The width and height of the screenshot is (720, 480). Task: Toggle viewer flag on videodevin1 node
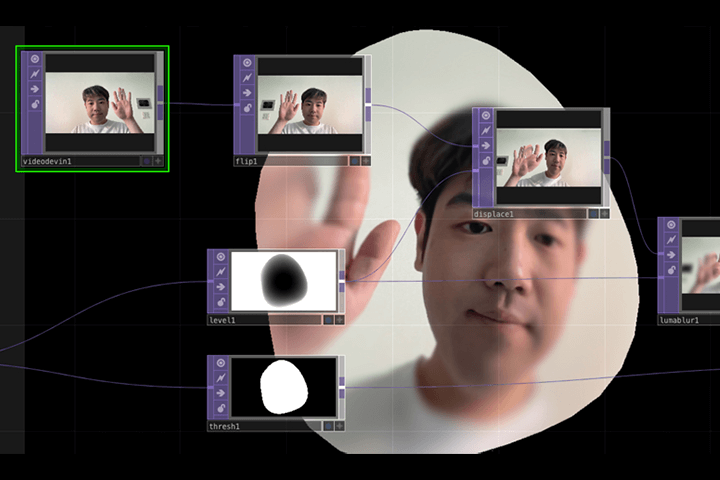click(33, 60)
